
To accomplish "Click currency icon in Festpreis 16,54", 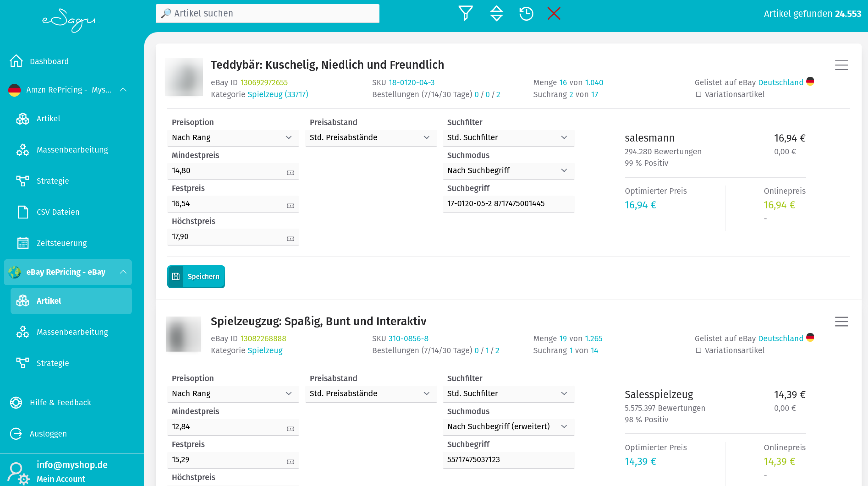I will point(291,206).
